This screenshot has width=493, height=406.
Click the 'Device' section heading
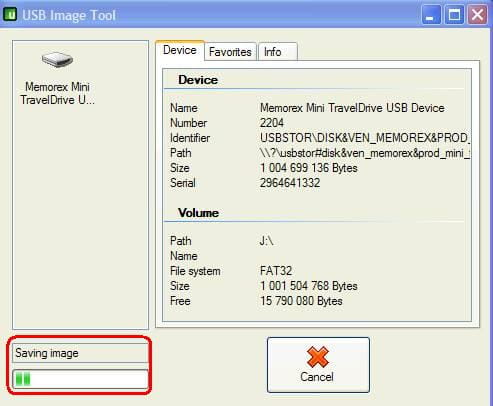coord(198,80)
